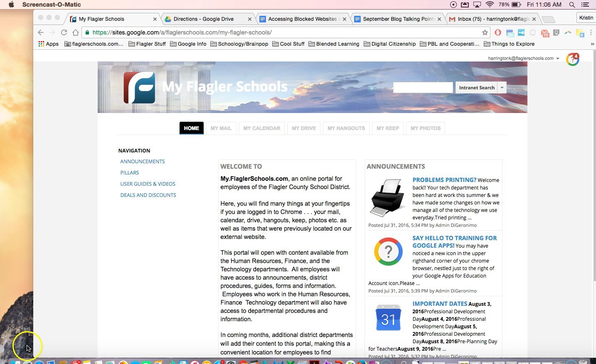Click the grey lightbulb Keep extension
The width and height of the screenshot is (596, 364).
click(556, 32)
